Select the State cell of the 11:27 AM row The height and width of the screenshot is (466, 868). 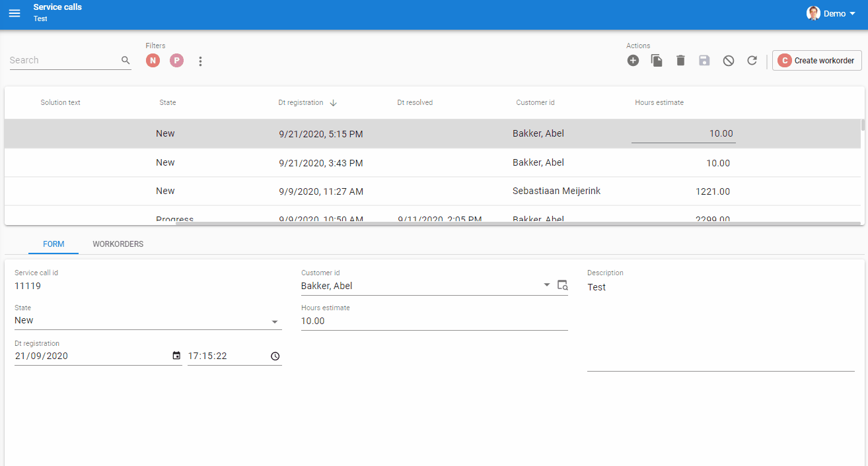(x=165, y=191)
